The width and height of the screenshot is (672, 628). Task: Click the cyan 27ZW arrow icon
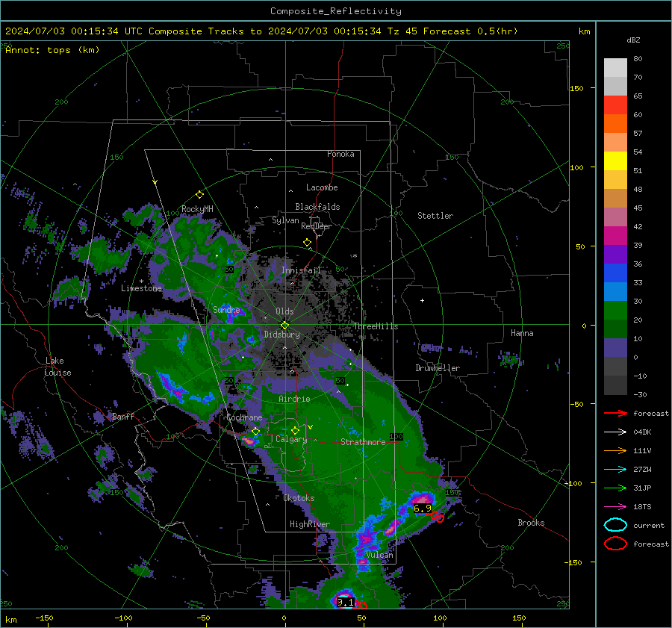[615, 470]
